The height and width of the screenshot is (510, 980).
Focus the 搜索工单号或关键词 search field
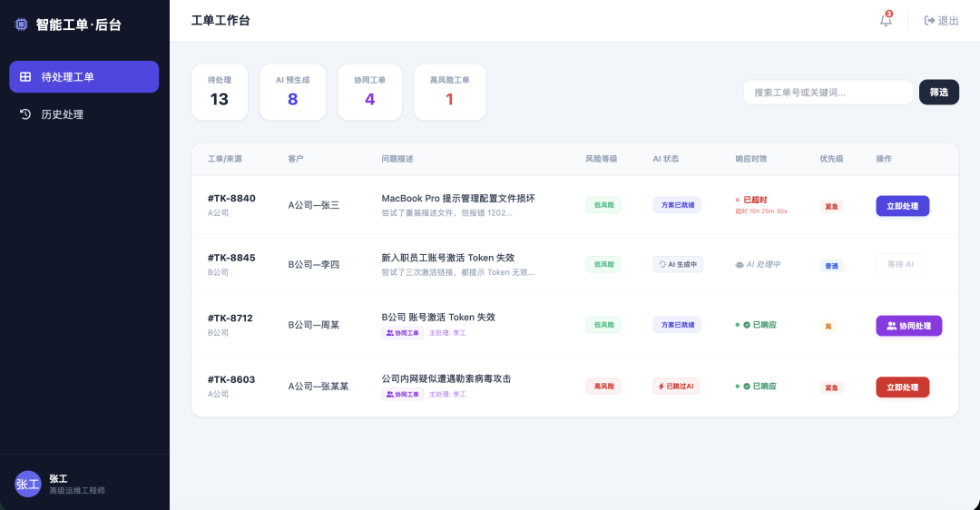828,93
